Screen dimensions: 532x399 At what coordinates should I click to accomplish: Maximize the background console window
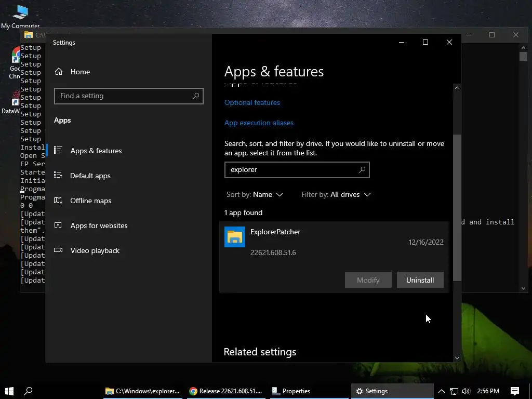tap(492, 35)
